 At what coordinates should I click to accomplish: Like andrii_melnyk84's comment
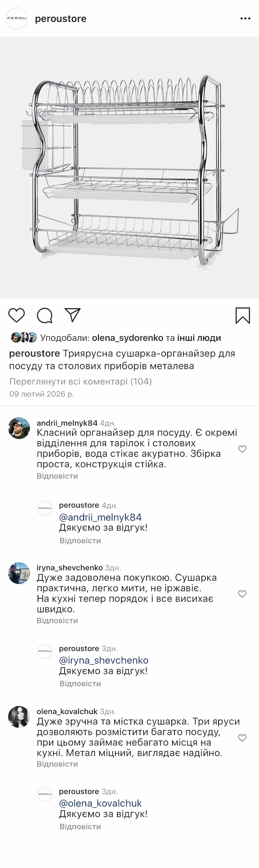point(242,449)
